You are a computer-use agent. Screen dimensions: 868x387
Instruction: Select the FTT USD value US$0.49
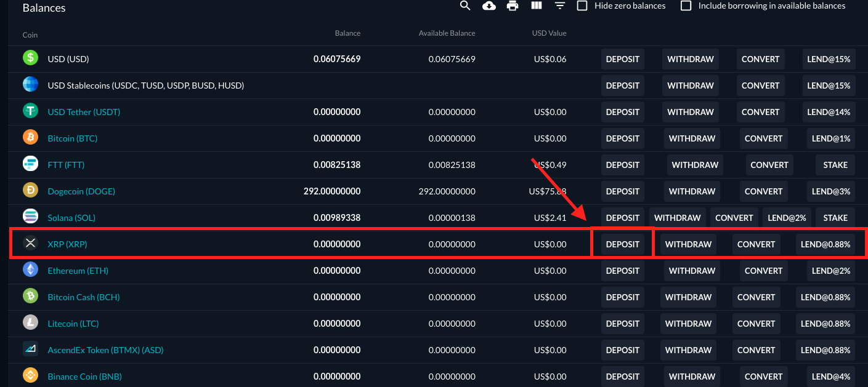tap(550, 165)
